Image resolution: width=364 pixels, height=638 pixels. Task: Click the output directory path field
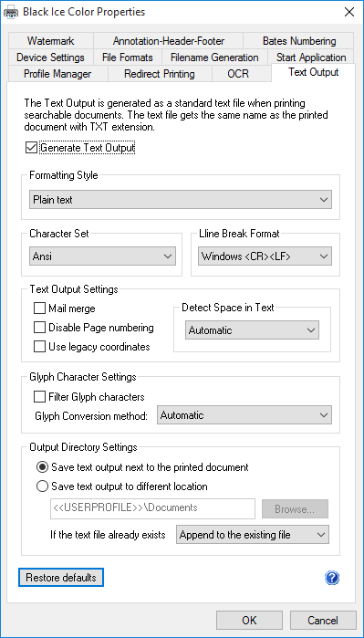pos(153,508)
